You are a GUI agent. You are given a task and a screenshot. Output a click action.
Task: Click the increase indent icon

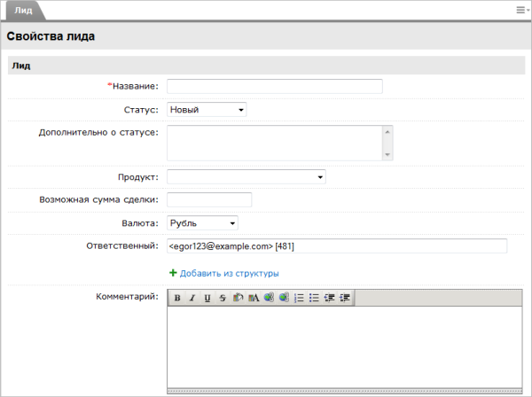344,299
